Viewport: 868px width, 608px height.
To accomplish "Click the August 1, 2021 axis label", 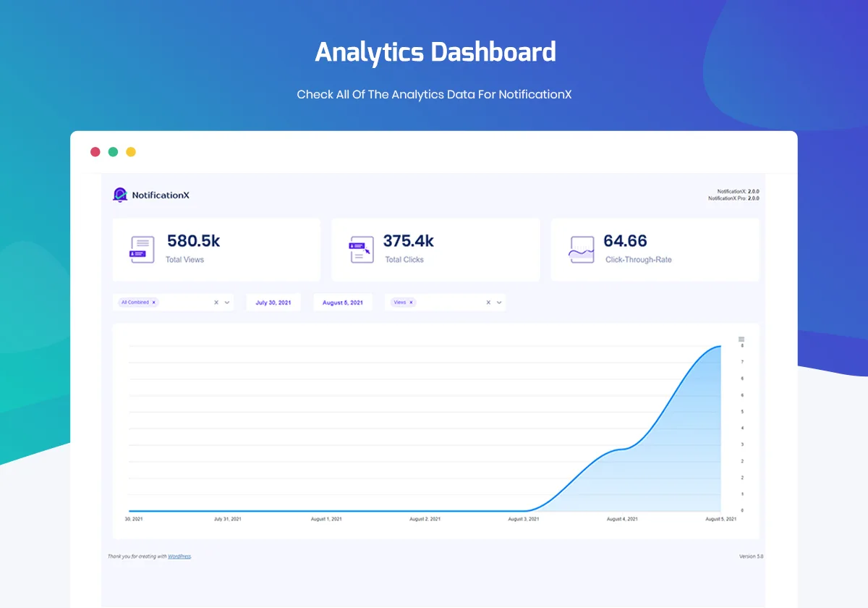I will pos(326,519).
